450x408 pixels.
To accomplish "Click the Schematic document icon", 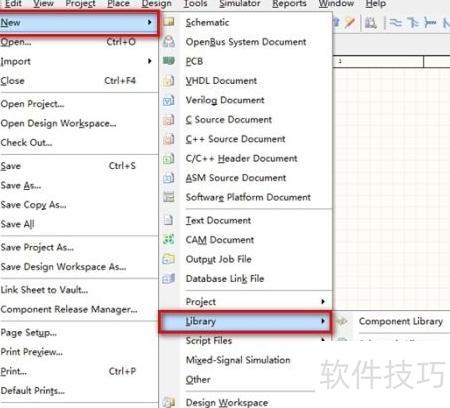I will click(x=169, y=22).
